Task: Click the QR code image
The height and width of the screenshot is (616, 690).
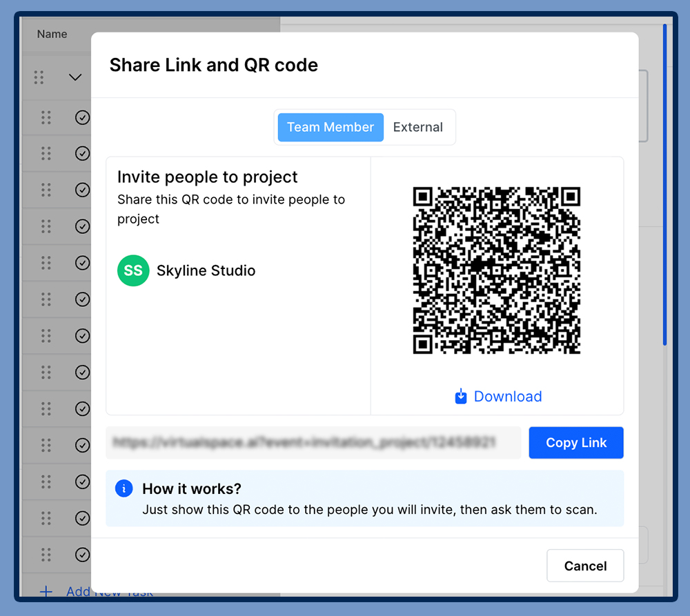Action: pos(497,270)
